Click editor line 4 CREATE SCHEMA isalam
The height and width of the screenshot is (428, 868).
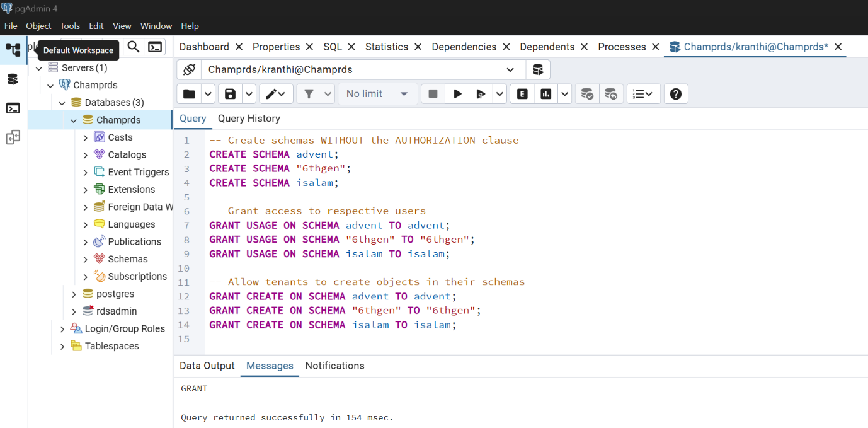pos(274,183)
